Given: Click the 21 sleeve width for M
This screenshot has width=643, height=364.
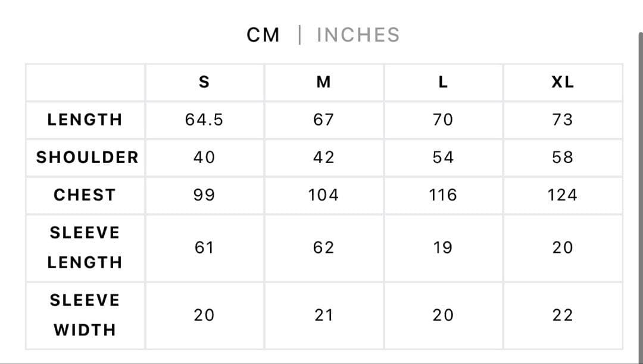Looking at the screenshot, I should pos(323,315).
